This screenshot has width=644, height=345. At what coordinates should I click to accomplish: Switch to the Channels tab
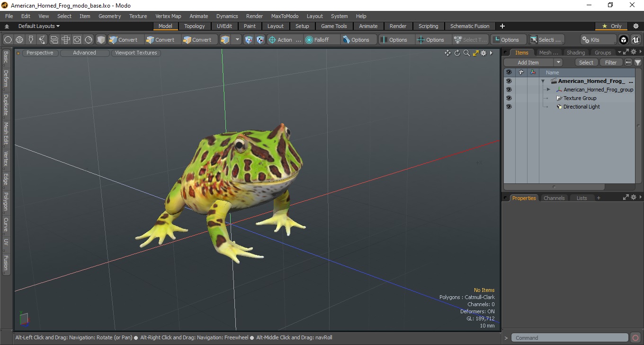click(x=554, y=198)
